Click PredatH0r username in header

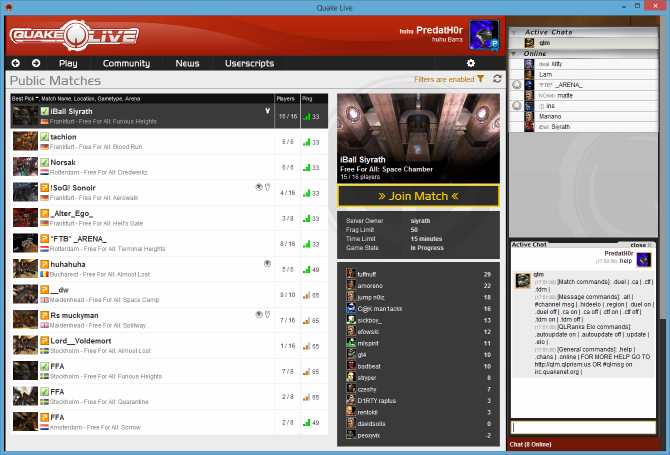pos(439,30)
